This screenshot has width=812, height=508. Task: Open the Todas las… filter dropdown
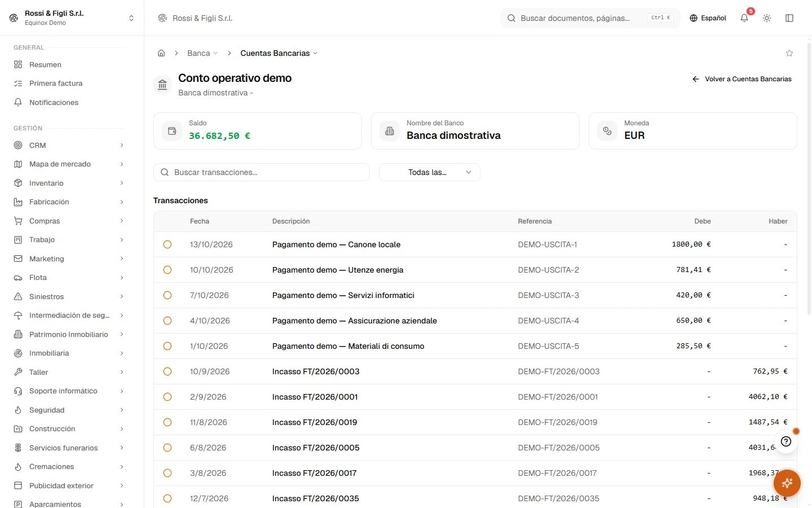430,172
